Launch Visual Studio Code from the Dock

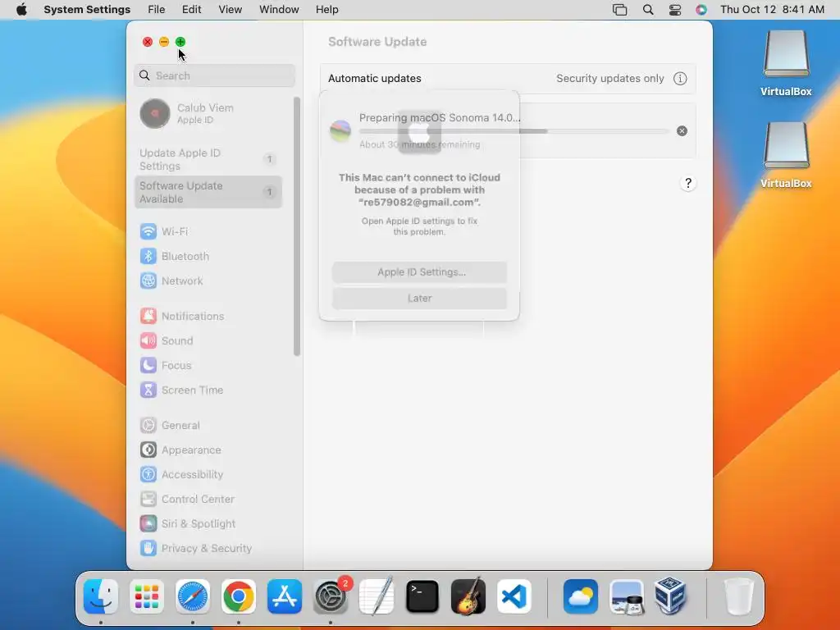coord(514,596)
